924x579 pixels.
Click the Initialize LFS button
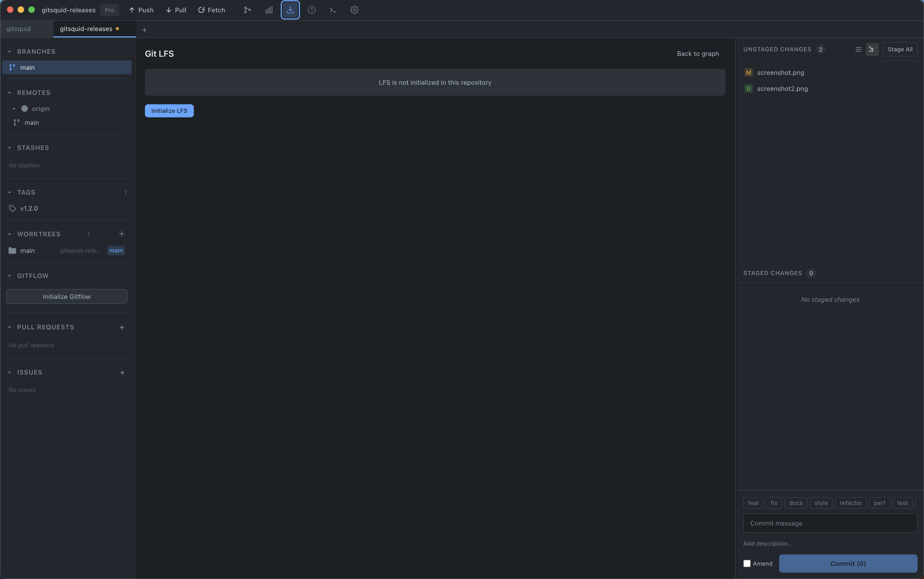pos(169,111)
